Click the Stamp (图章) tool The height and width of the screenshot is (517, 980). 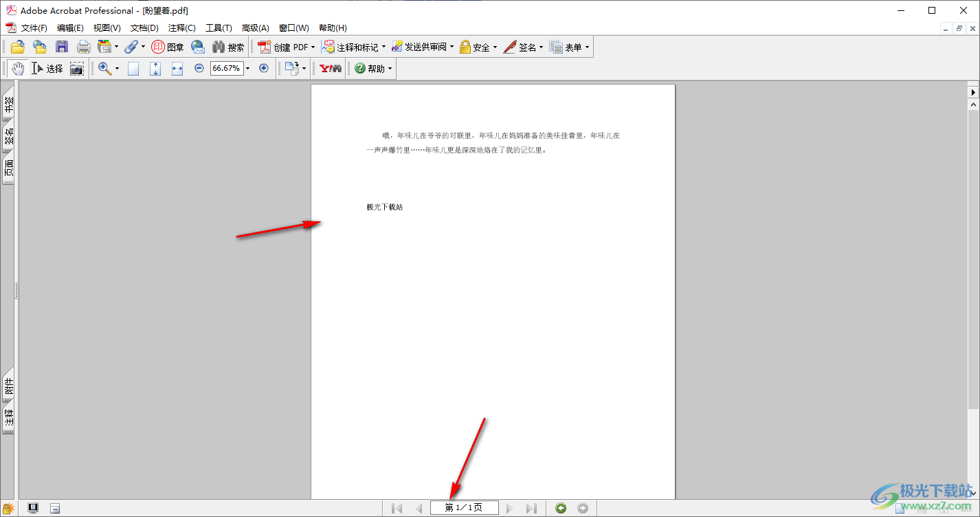(x=168, y=47)
